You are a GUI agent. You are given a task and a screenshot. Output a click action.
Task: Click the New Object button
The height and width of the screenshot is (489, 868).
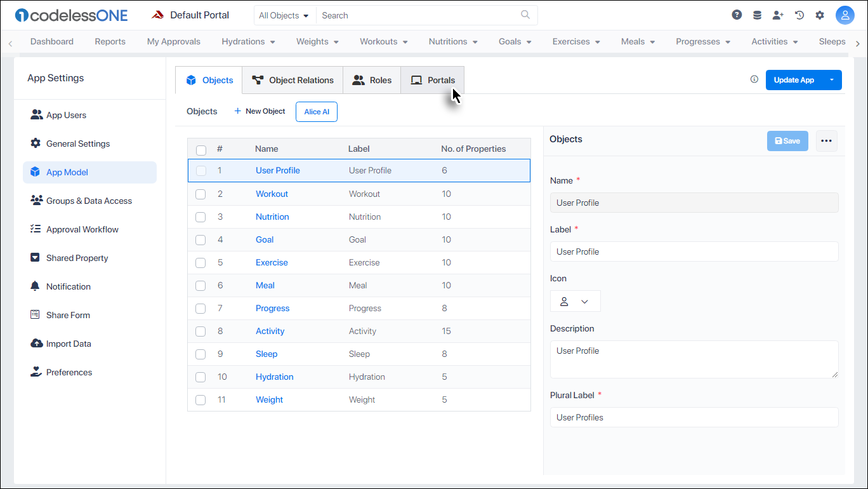pos(259,111)
